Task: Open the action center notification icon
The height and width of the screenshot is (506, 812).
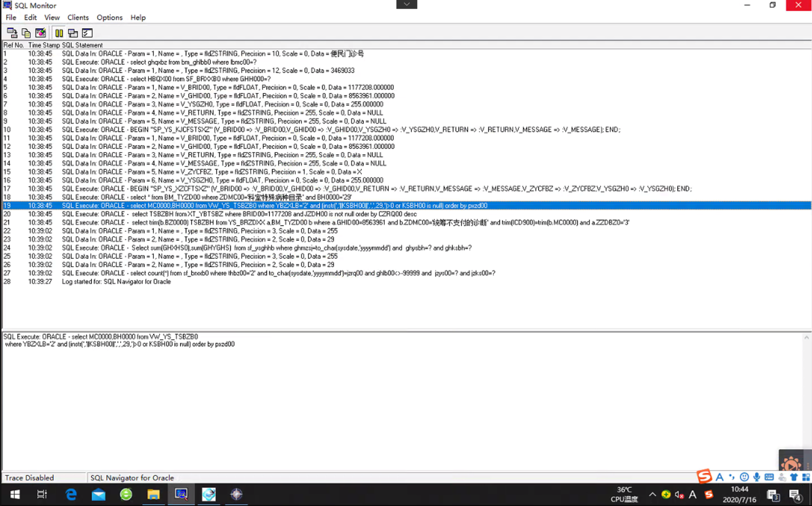Action: [795, 495]
